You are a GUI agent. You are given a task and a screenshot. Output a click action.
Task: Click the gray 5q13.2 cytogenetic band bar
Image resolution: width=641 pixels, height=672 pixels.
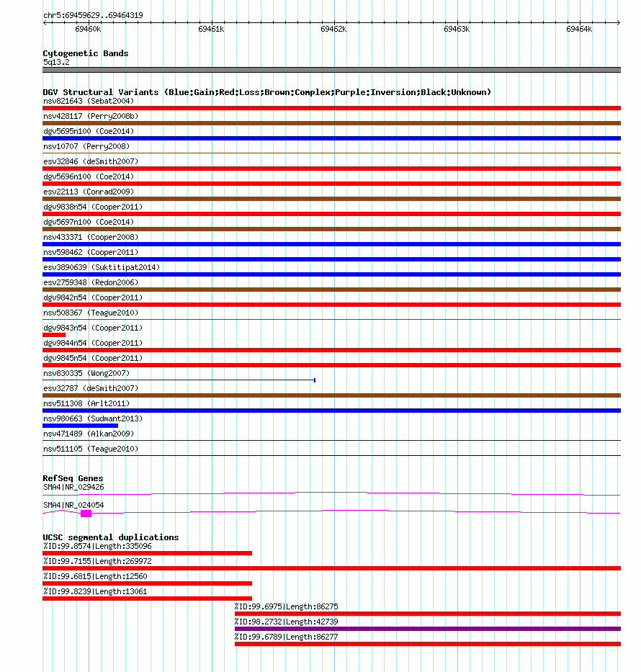tap(331, 70)
